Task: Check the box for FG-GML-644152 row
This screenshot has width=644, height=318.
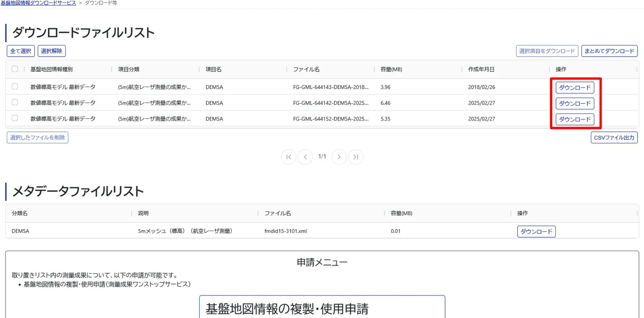Action: click(15, 118)
